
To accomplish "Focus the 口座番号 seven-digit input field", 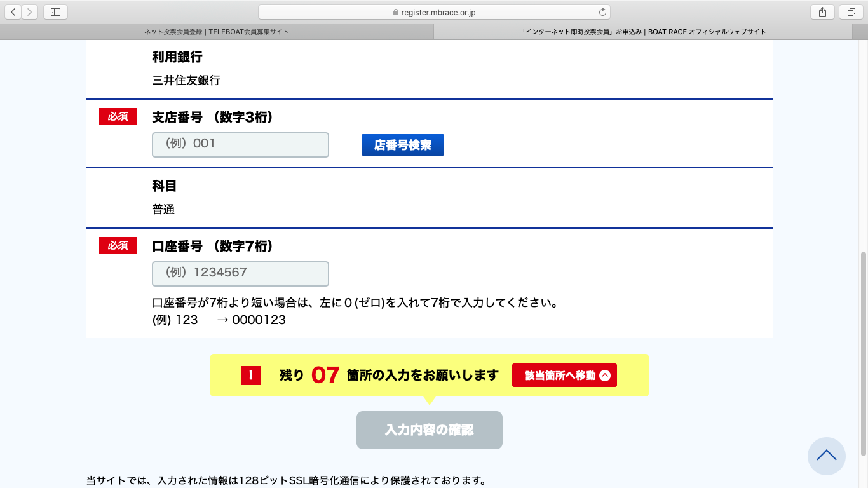I will [240, 274].
